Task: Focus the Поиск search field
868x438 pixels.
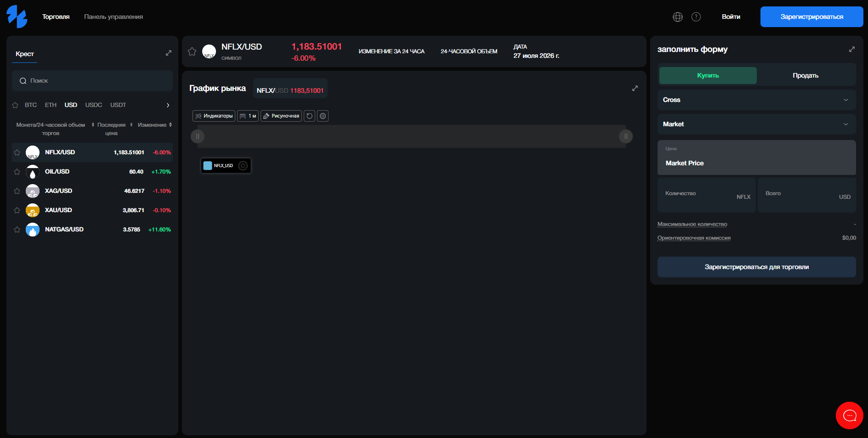Action: point(92,81)
